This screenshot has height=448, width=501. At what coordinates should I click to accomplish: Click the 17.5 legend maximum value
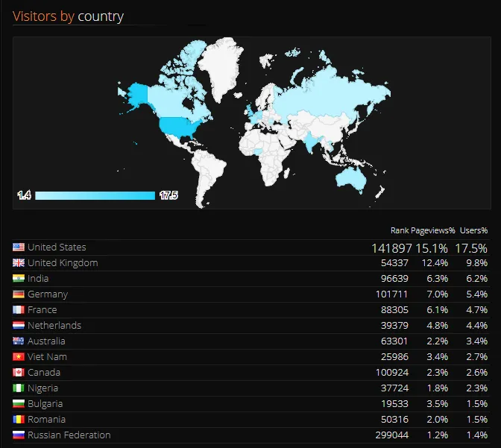tap(168, 195)
